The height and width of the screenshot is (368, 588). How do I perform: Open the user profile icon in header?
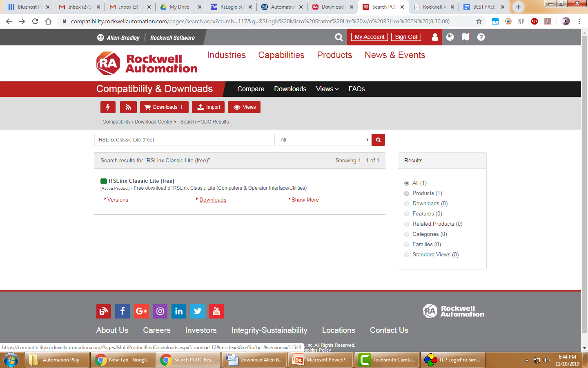[435, 37]
